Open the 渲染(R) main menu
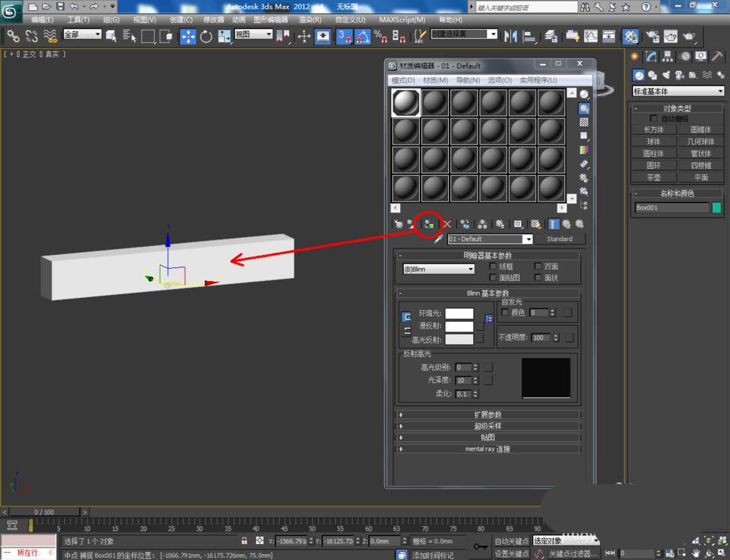The width and height of the screenshot is (730, 560). click(x=310, y=20)
